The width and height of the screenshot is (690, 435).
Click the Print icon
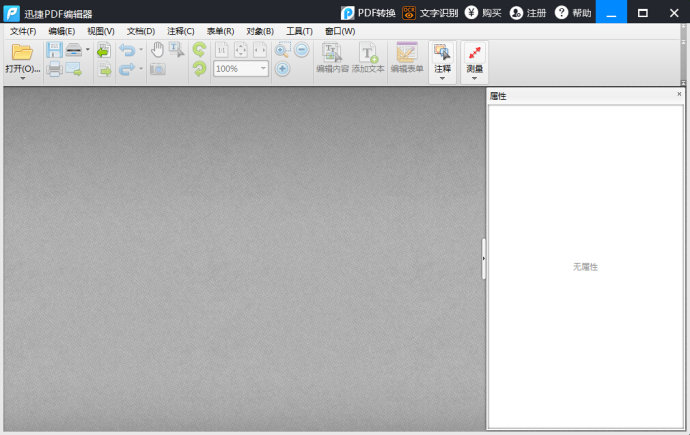coord(54,69)
